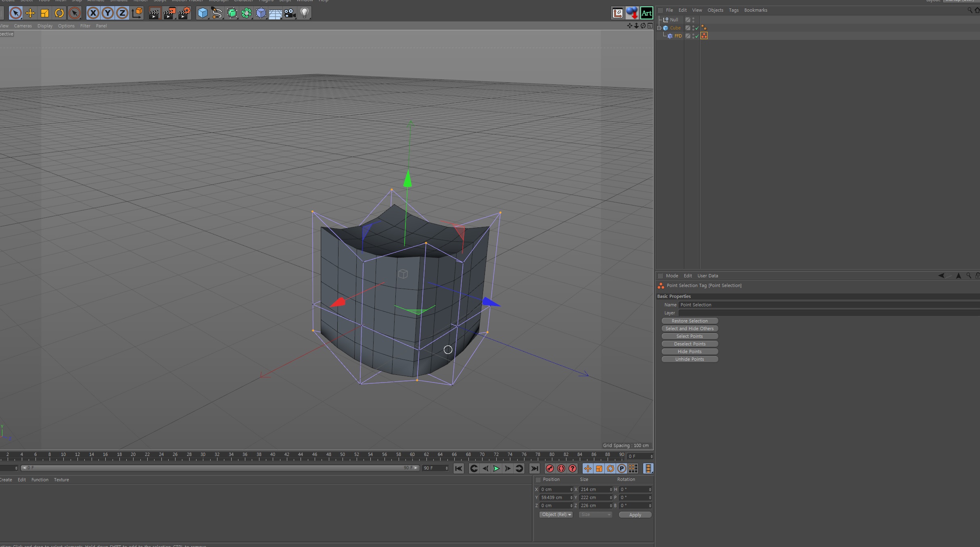The width and height of the screenshot is (980, 547).
Task: Click the Position Y input field
Action: pos(556,497)
